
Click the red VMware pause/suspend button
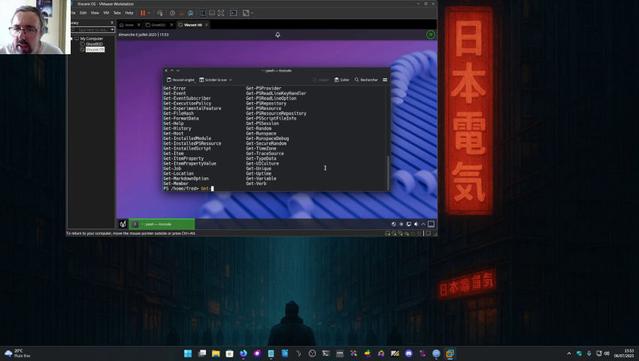(143, 13)
